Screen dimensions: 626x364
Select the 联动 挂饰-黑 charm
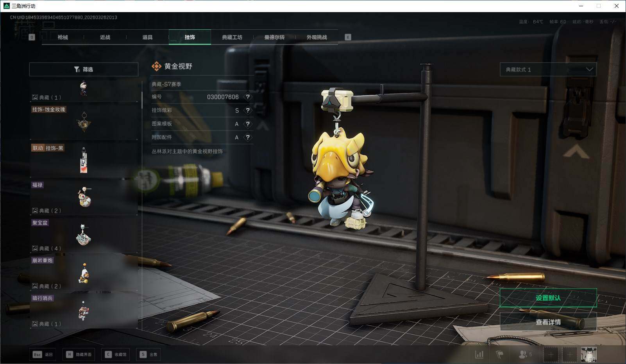[x=84, y=160]
